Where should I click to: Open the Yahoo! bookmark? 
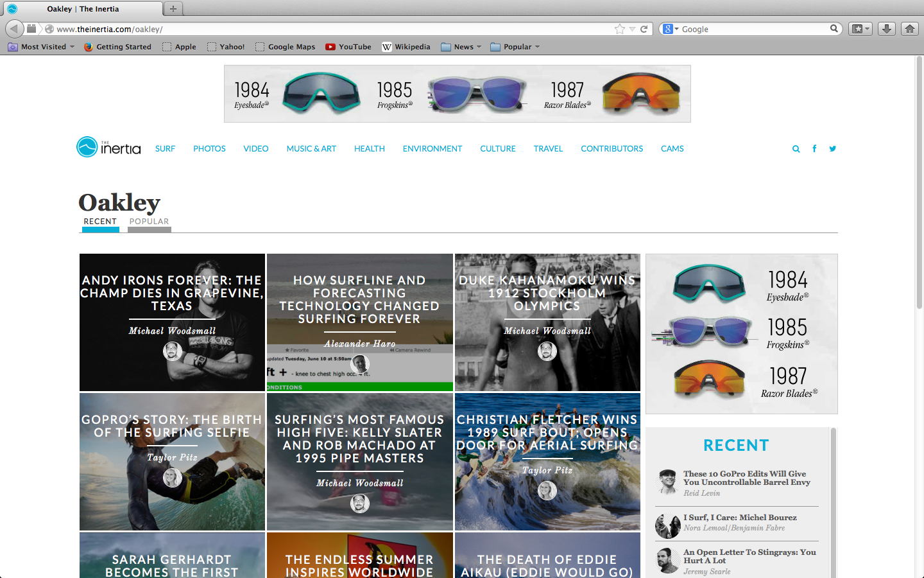click(226, 47)
